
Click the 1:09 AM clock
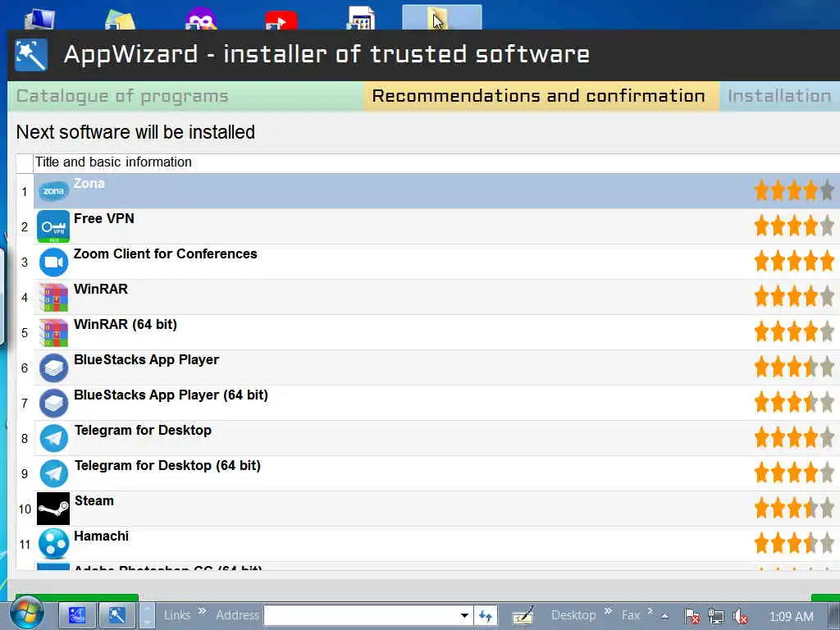(x=791, y=617)
